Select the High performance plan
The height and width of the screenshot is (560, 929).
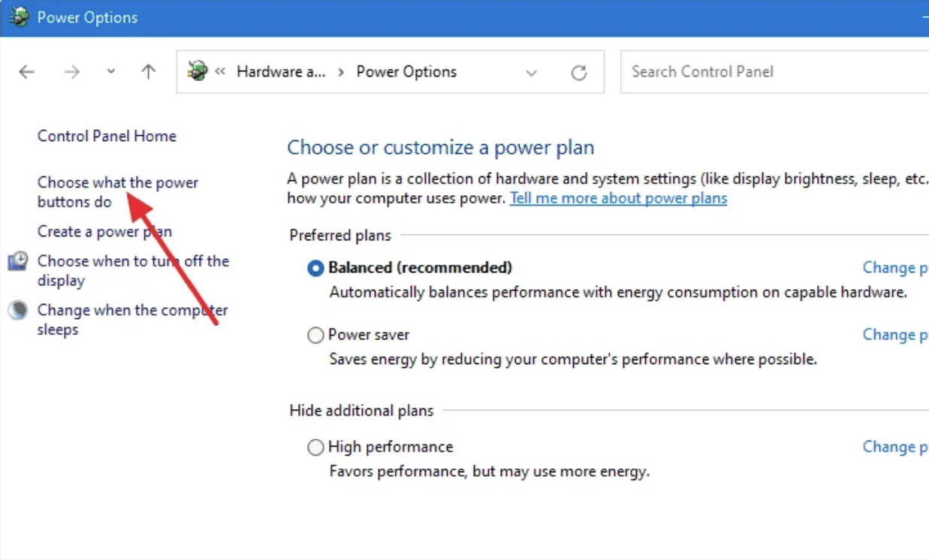coord(315,447)
